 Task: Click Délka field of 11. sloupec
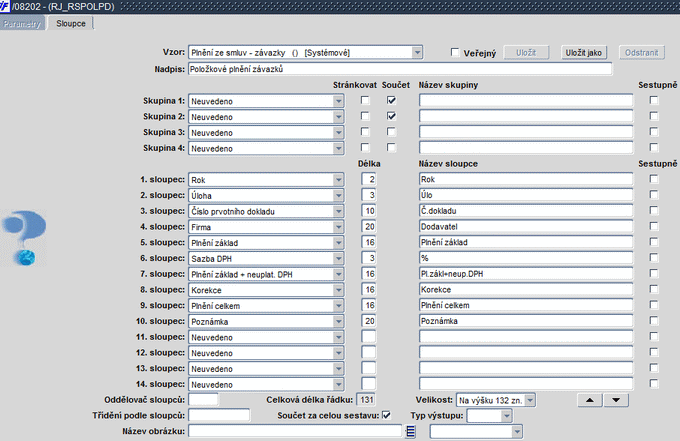pos(369,336)
